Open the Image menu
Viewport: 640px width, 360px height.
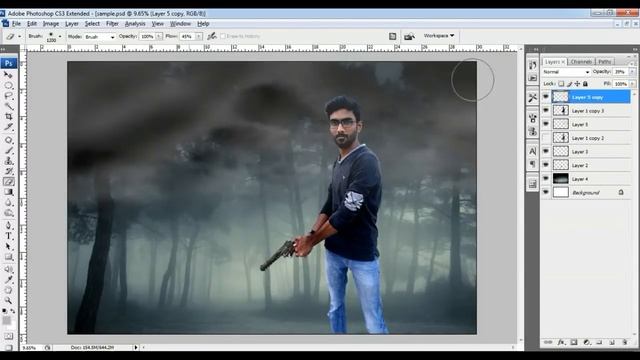[x=51, y=24]
